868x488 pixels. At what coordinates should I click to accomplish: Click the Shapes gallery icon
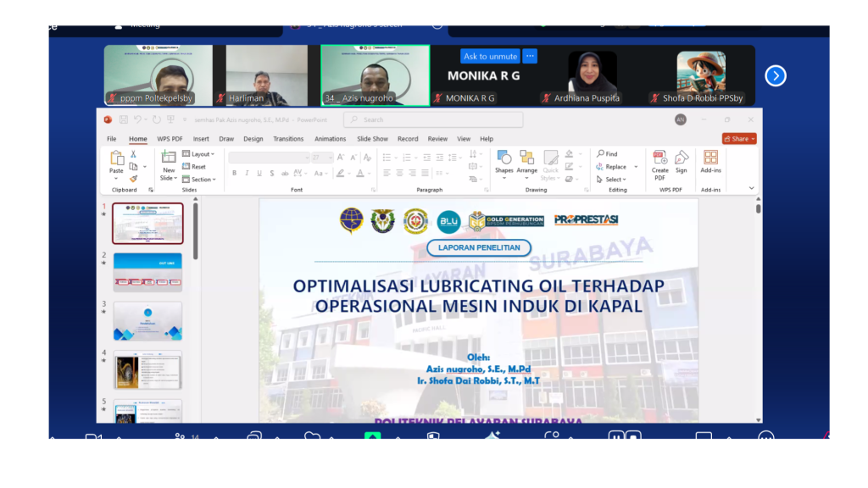(504, 158)
